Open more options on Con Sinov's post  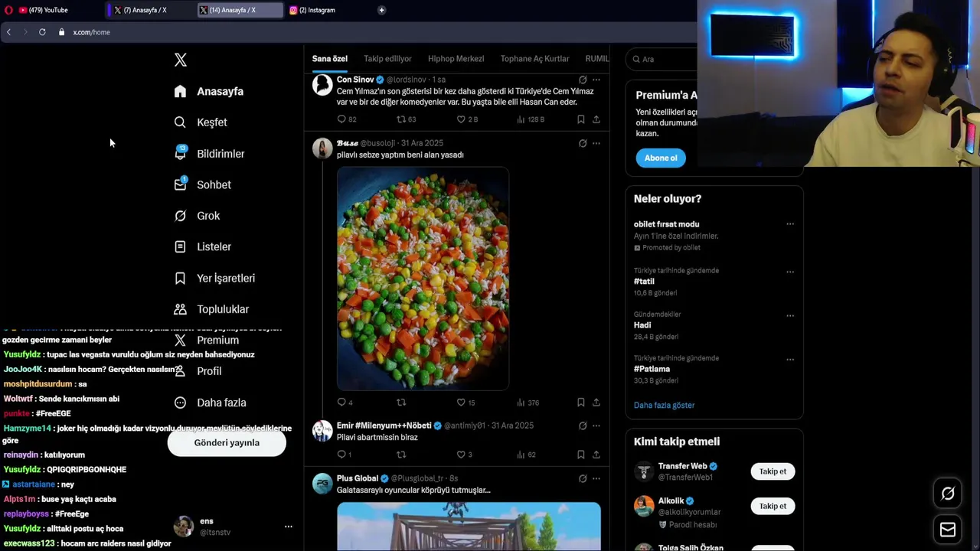click(596, 80)
